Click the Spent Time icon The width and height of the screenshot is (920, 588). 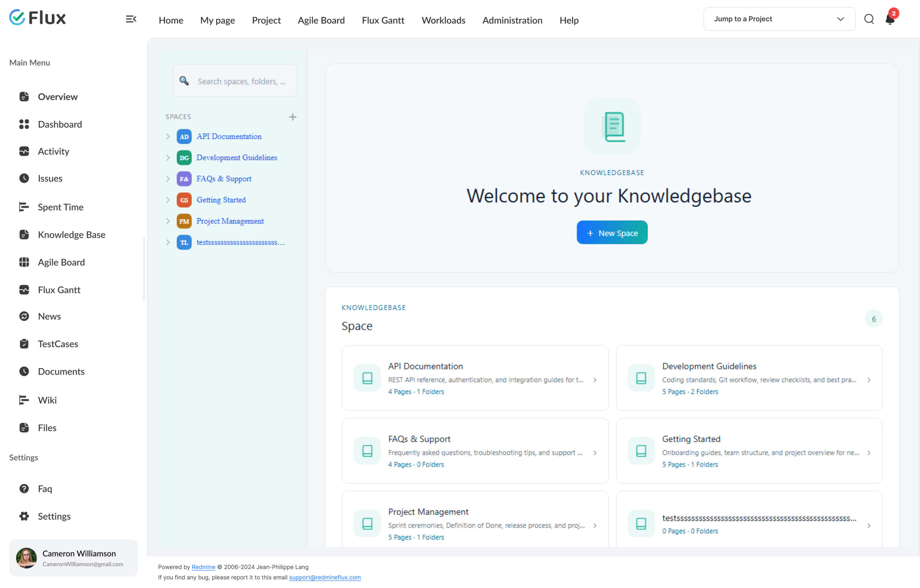pyautogui.click(x=24, y=207)
